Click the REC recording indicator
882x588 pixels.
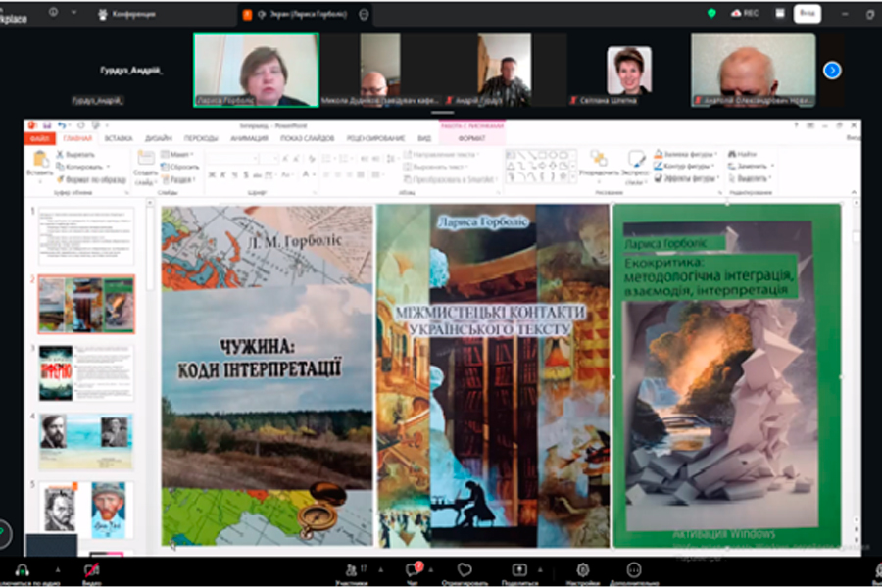tap(746, 13)
